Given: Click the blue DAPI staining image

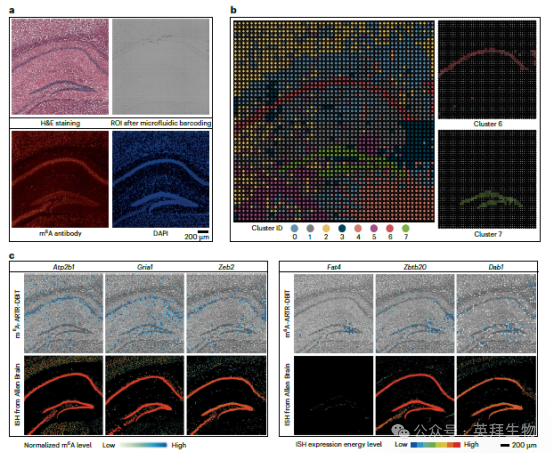Looking at the screenshot, I should 161,179.
